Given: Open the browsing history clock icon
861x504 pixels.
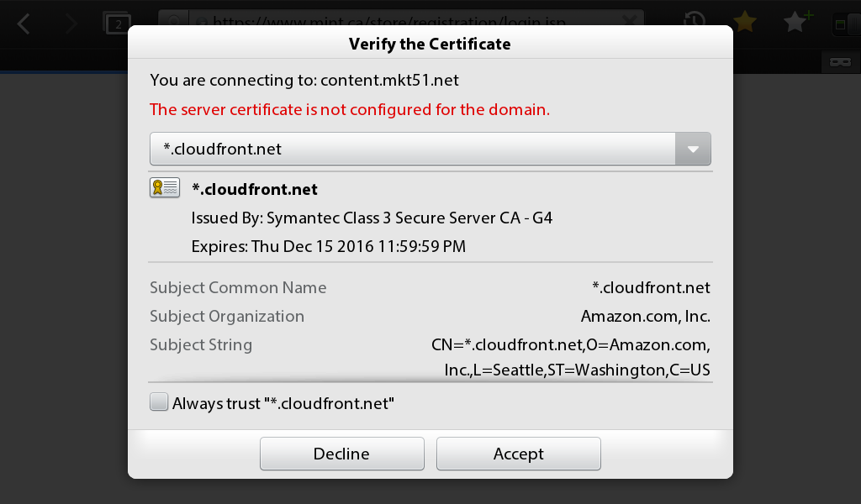Looking at the screenshot, I should [695, 19].
